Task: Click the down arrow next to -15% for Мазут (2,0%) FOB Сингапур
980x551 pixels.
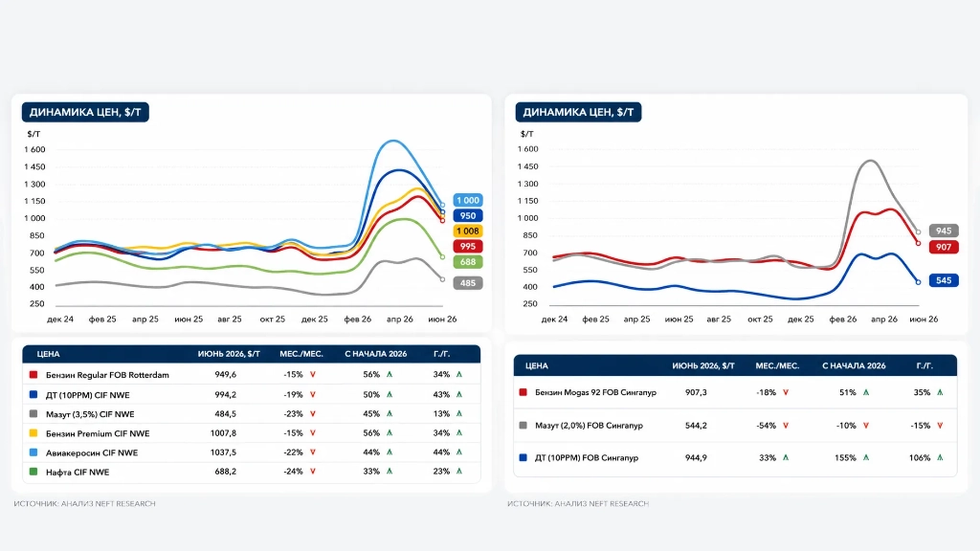Action: tap(940, 426)
